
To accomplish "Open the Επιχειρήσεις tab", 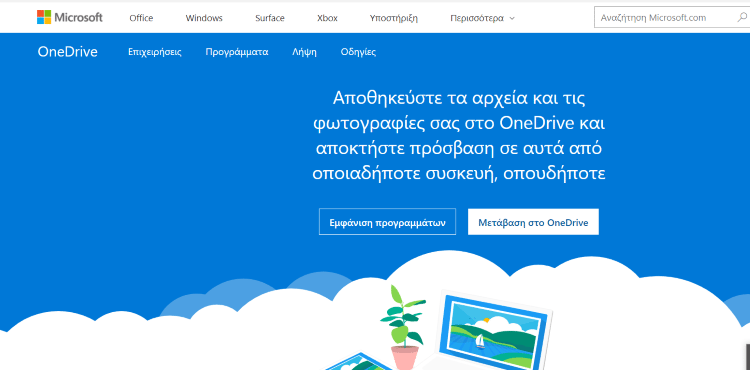I will (154, 52).
